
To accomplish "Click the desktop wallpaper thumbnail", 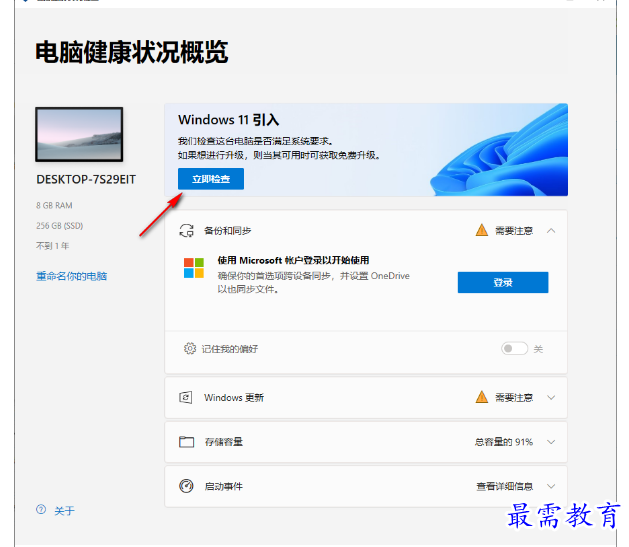I will click(79, 134).
